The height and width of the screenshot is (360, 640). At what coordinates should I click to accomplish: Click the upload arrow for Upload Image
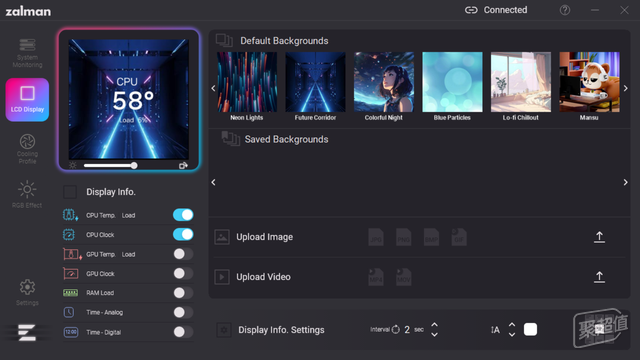(599, 237)
